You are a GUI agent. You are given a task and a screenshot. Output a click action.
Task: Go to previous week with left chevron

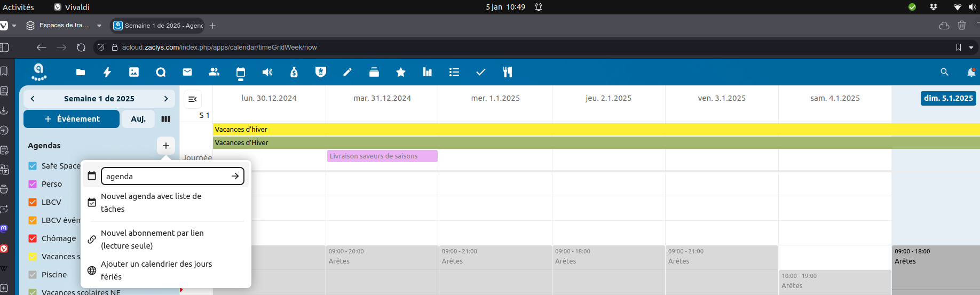pyautogui.click(x=33, y=99)
